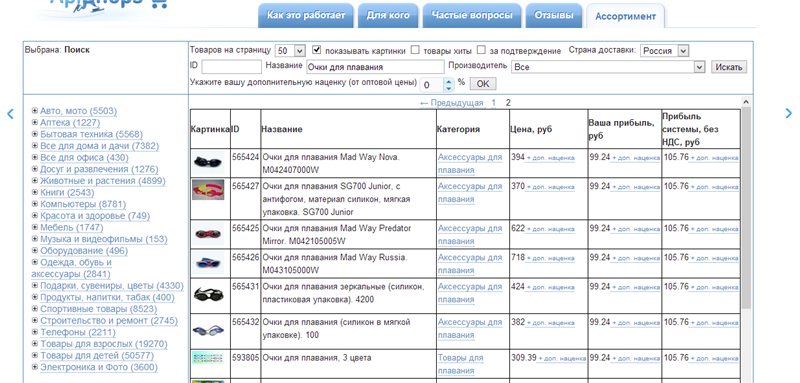Open 'Все для дома и дачи' category link

[99, 146]
